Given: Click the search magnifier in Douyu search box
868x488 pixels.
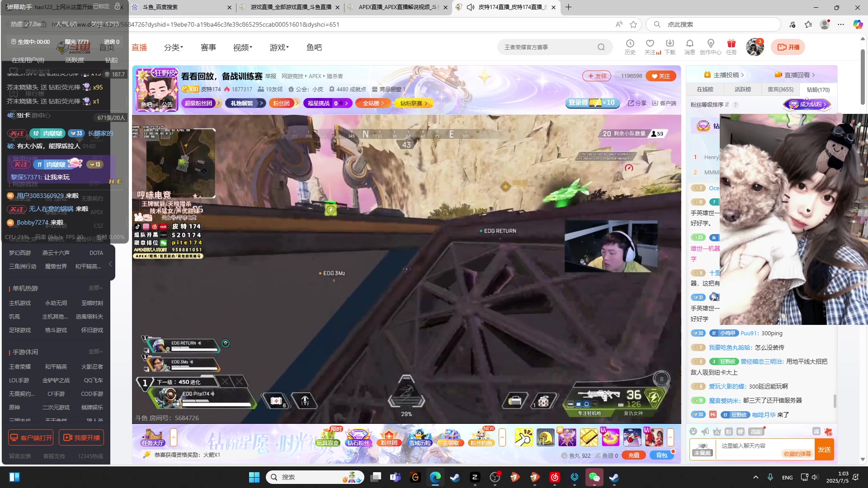Looking at the screenshot, I should click(x=601, y=47).
